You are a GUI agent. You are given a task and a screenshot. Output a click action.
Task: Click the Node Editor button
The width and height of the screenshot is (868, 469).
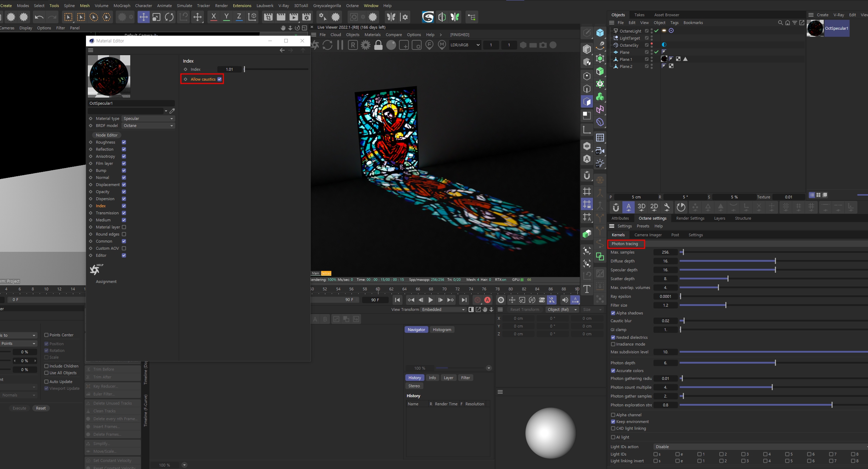(107, 135)
